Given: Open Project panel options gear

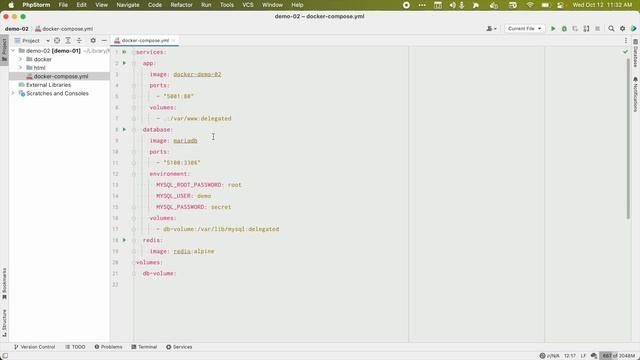Looking at the screenshot, I should click(x=93, y=40).
